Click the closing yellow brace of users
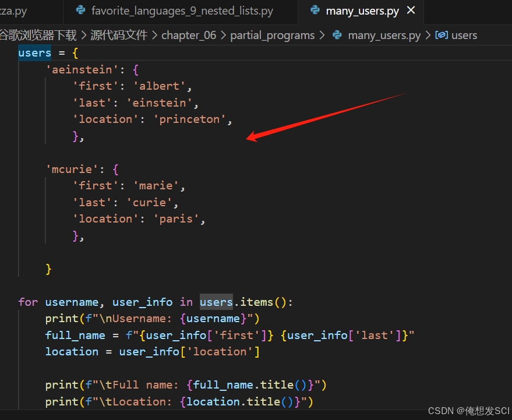Viewport: 512px width, 420px height. [x=49, y=269]
